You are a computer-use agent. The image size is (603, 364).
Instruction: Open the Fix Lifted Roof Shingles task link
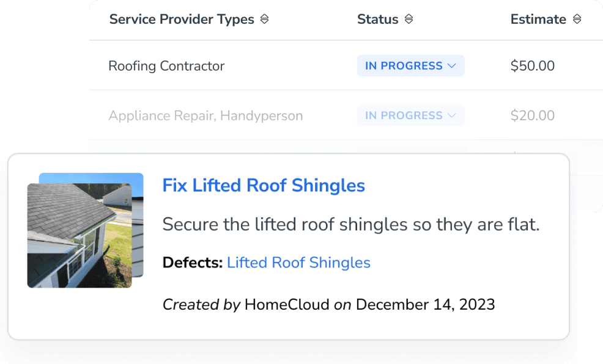click(263, 185)
